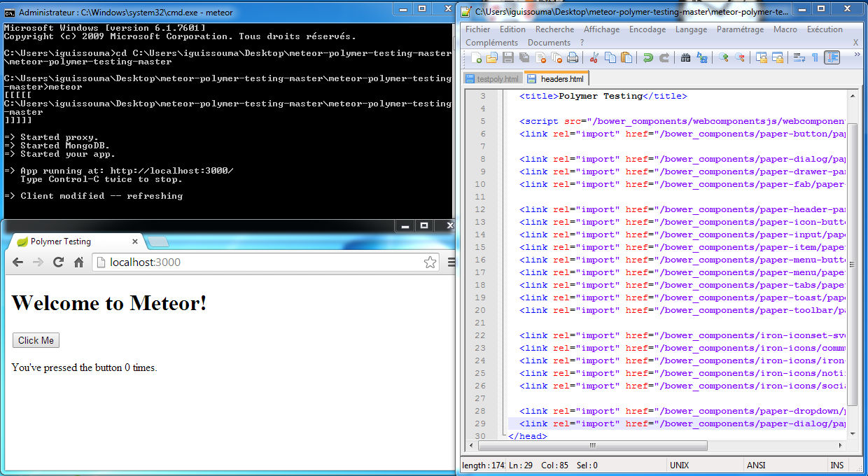Click the Chrome home icon
Screen dimensions: 868x476
point(79,262)
